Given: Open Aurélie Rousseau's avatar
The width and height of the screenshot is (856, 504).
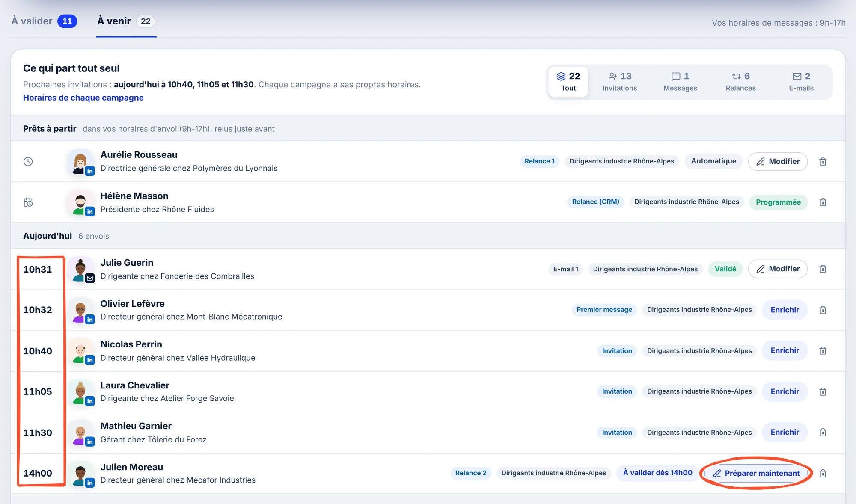Looking at the screenshot, I should (x=80, y=163).
